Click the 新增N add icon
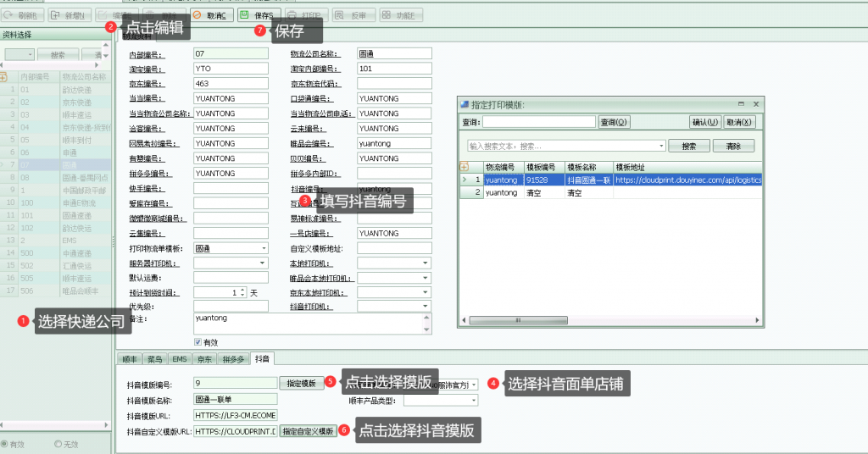868x454 pixels. (x=55, y=15)
